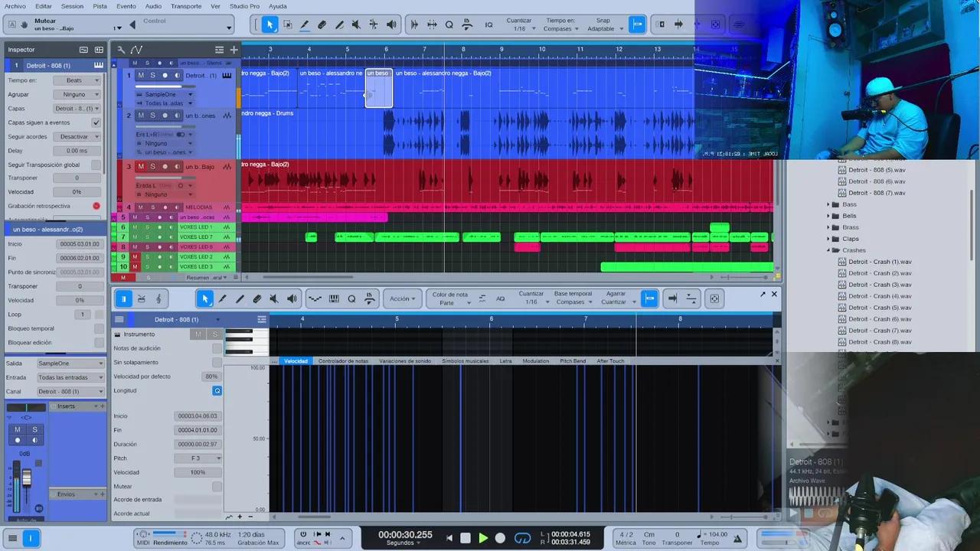Click the automation curve icon above the tracks
This screenshot has width=980, height=551.
pos(136,50)
